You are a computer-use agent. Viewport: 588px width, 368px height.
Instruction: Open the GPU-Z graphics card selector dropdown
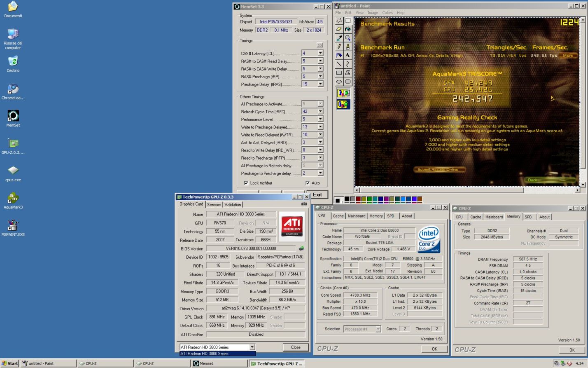252,347
